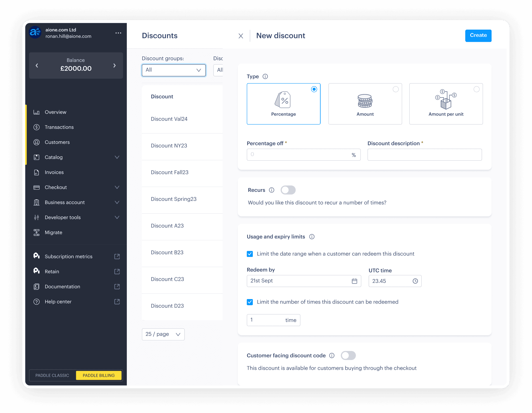Viewport: 532px width, 413px height.
Task: Open Retain external link icon
Action: click(x=117, y=272)
